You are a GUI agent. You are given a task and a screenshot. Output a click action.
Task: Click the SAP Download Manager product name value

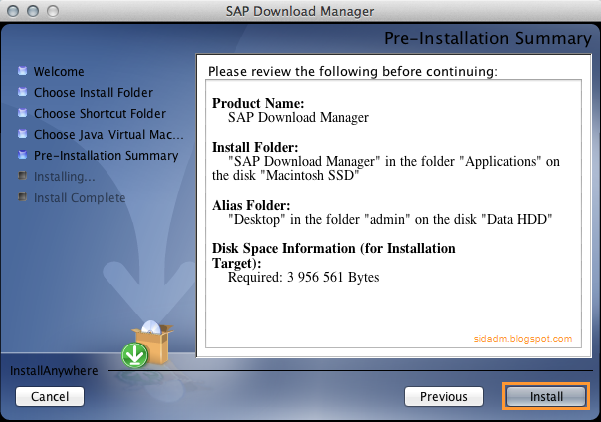(x=298, y=117)
